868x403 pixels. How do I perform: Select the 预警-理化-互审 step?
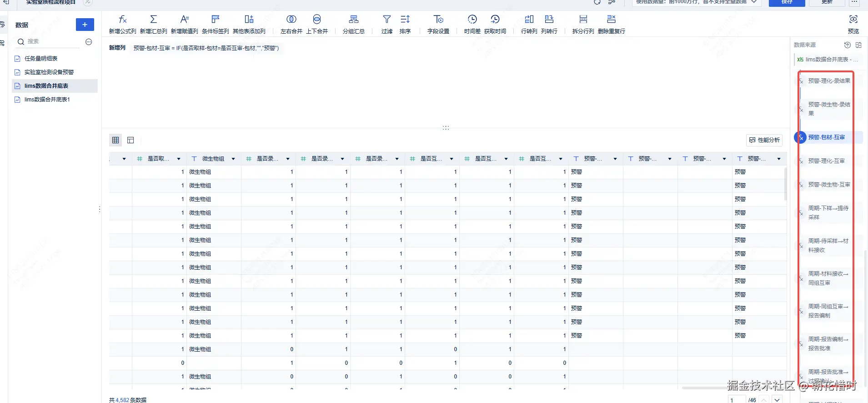point(828,161)
